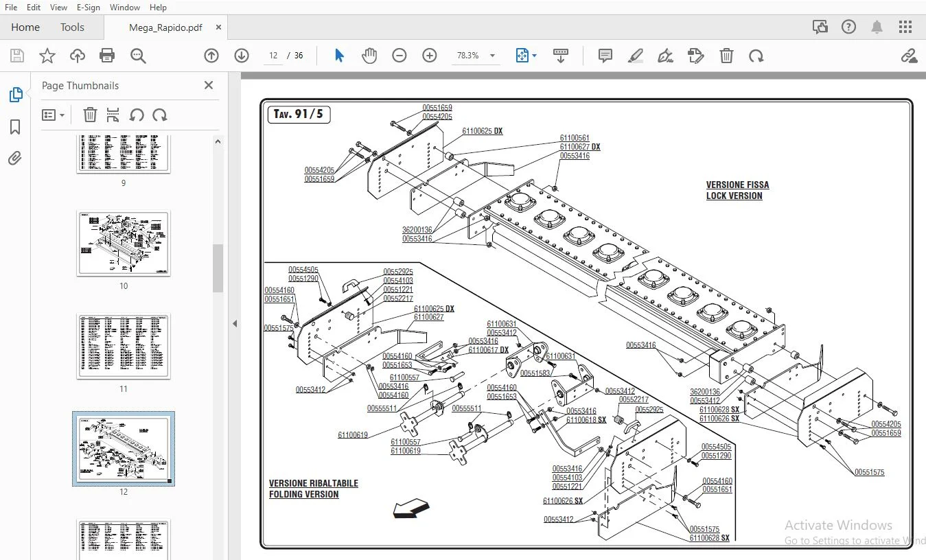Select page 12 thumbnail

[x=124, y=449]
